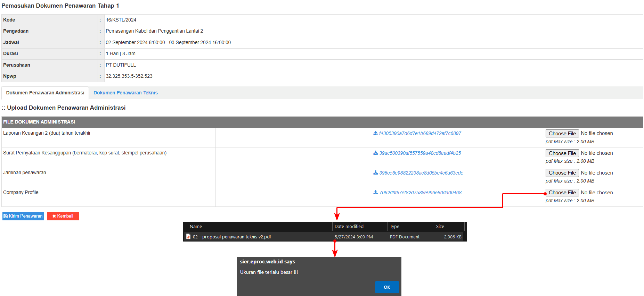This screenshot has height=296, width=644.
Task: Click download icon for Jaminan penawaran file
Action: (x=375, y=173)
